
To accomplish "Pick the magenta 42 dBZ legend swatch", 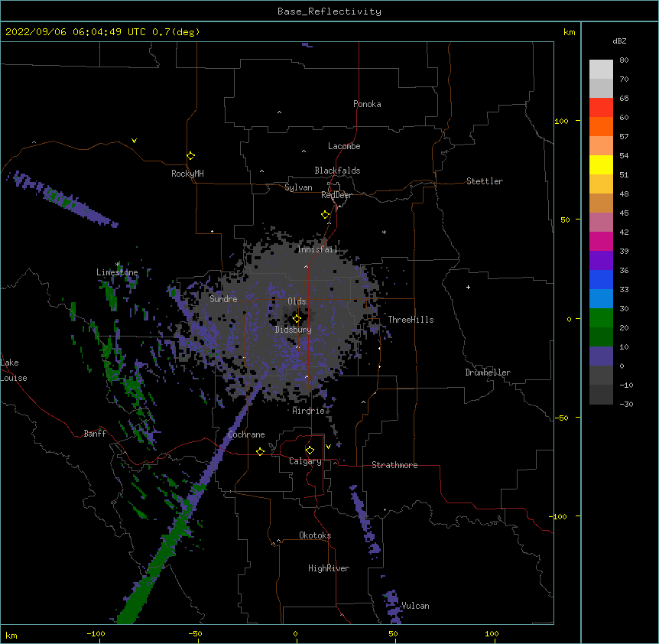I will [x=601, y=241].
